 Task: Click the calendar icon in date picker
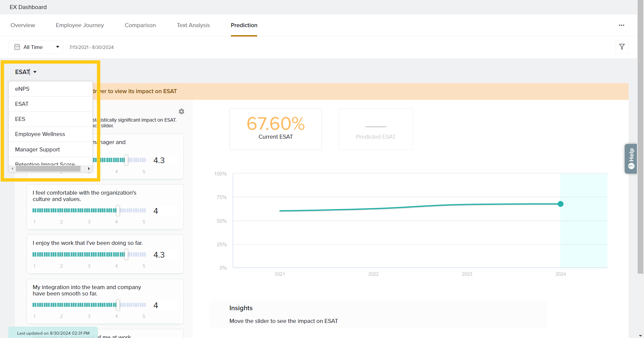[17, 47]
